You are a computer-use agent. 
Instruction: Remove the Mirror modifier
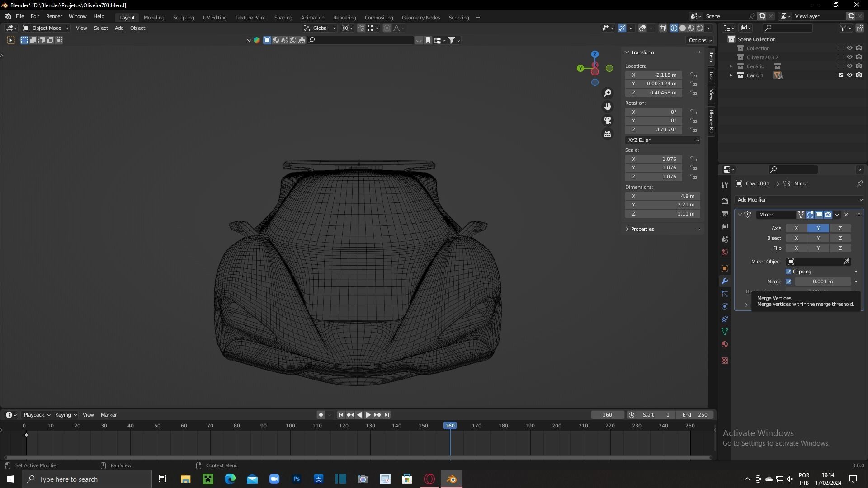click(846, 215)
